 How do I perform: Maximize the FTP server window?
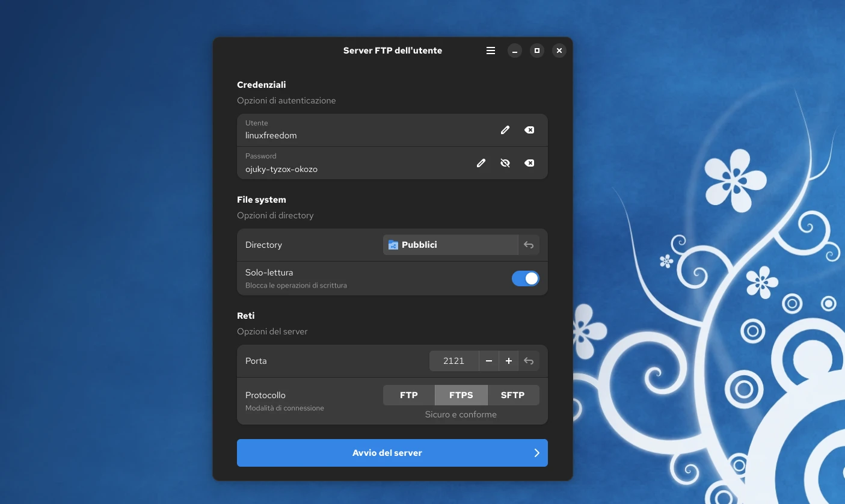tap(537, 51)
